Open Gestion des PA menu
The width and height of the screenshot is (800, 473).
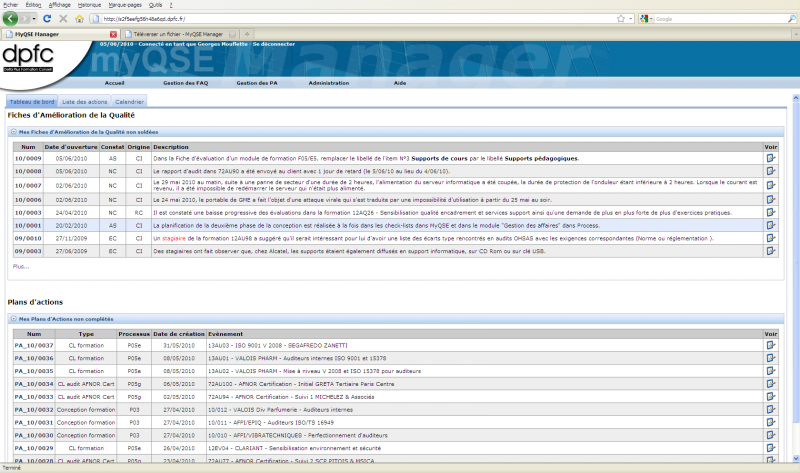click(257, 83)
